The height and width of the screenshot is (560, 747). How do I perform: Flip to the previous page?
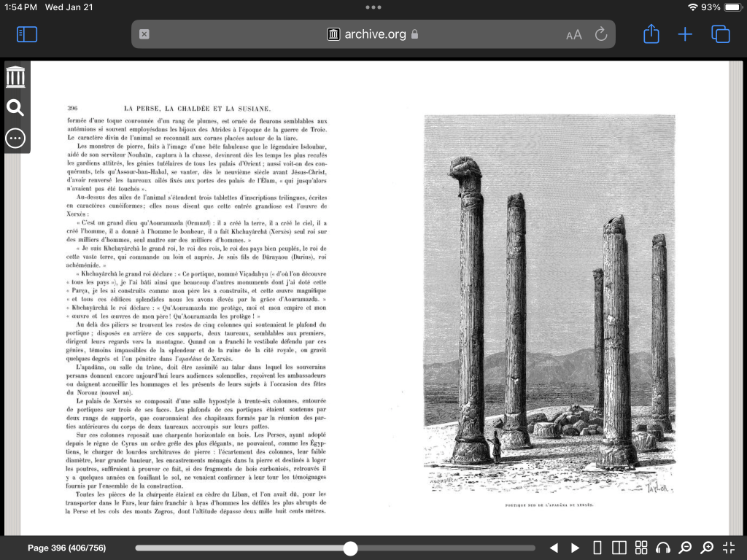pyautogui.click(x=554, y=548)
